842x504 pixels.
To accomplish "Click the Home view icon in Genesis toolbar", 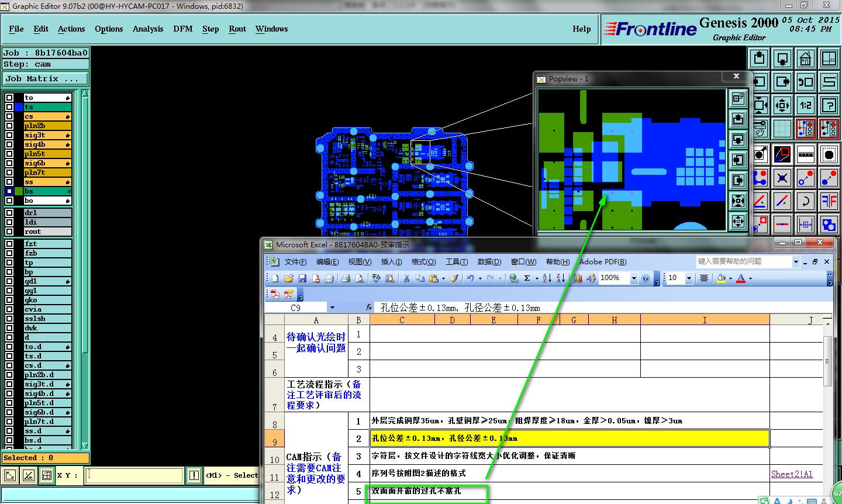I will tap(806, 58).
